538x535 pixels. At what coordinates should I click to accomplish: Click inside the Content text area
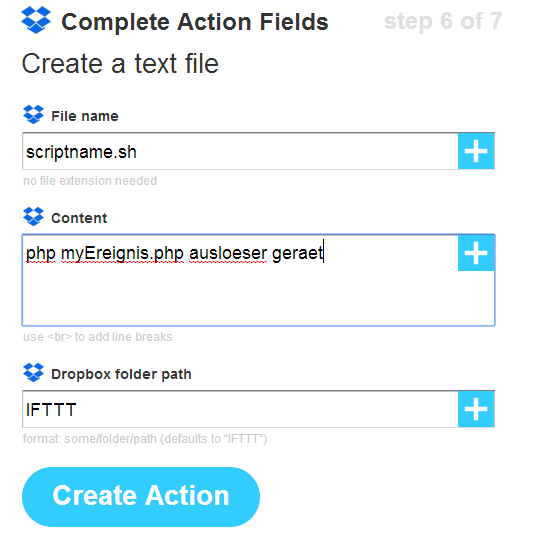tap(240, 280)
